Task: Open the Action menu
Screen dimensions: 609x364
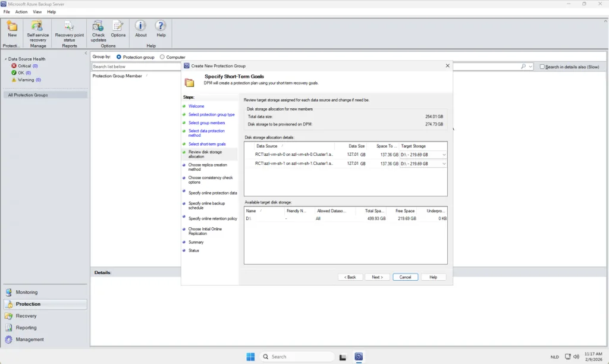Action: click(21, 12)
